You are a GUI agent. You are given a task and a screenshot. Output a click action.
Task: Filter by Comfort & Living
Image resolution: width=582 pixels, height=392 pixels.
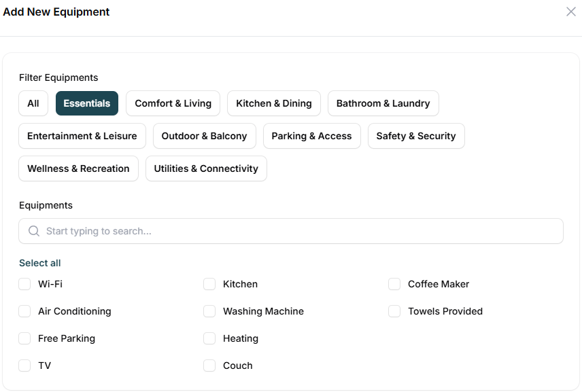(173, 103)
